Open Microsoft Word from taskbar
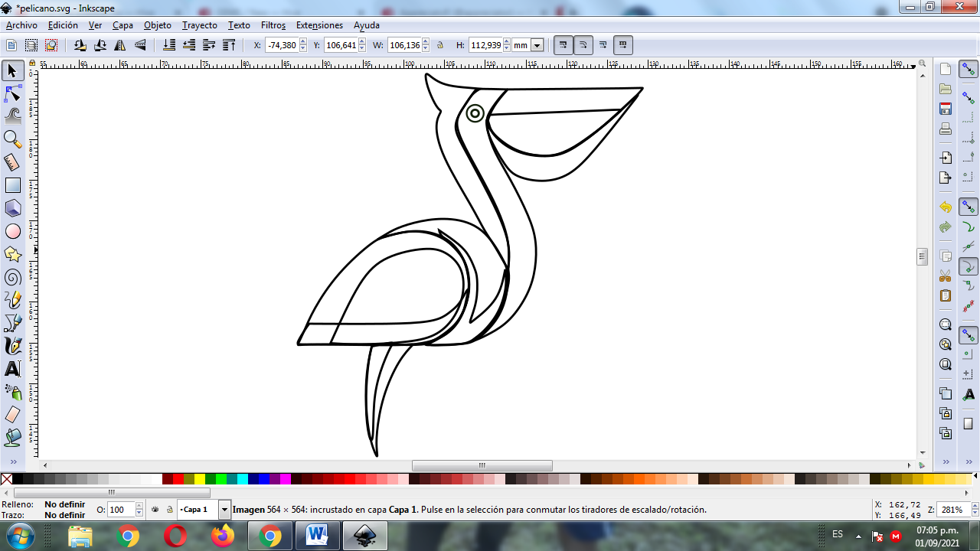 [317, 536]
